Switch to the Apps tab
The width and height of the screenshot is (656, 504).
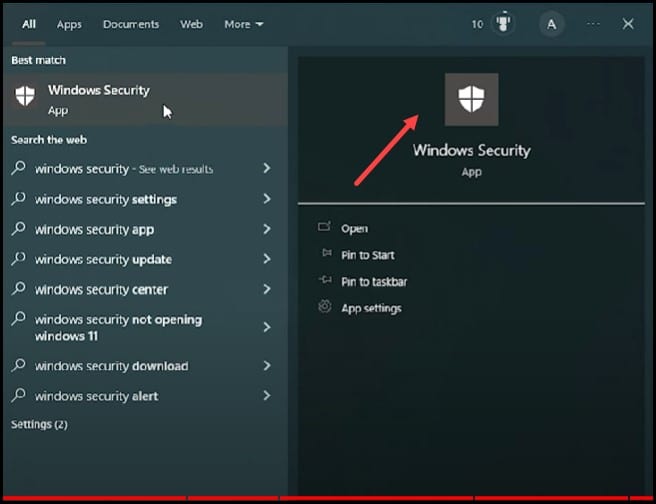(69, 25)
